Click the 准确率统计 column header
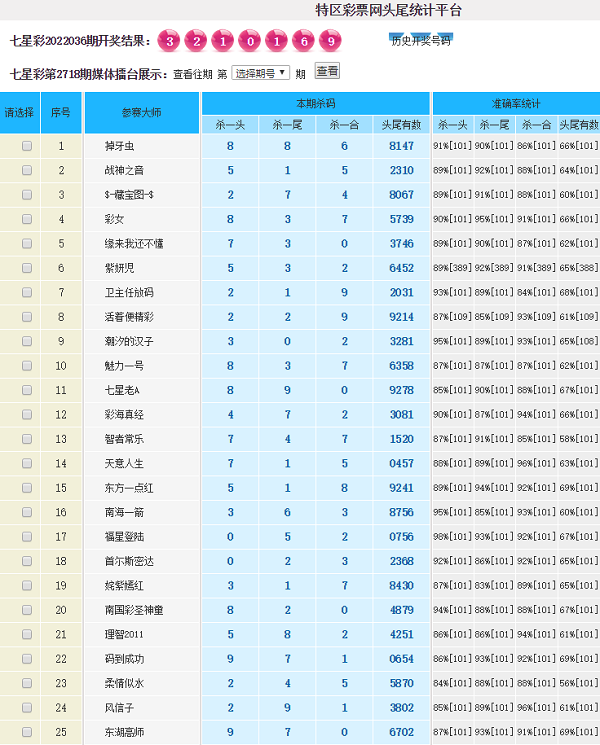 (515, 103)
